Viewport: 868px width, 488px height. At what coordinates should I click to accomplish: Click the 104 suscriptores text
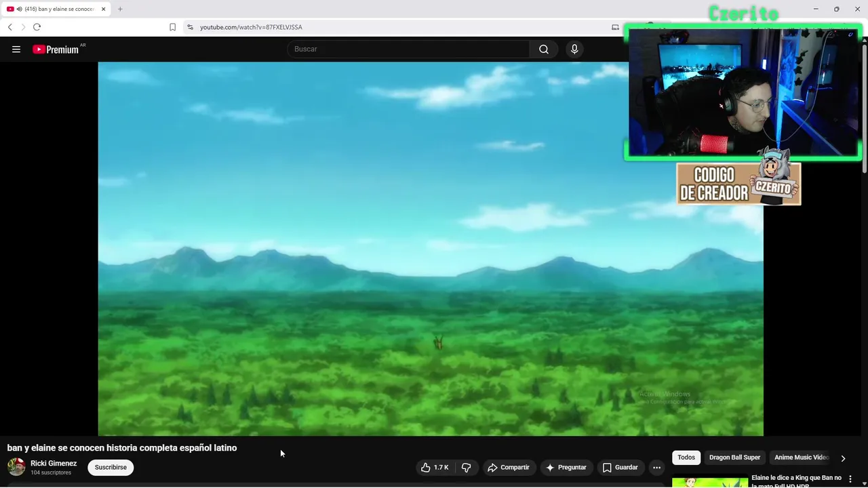pyautogui.click(x=51, y=472)
